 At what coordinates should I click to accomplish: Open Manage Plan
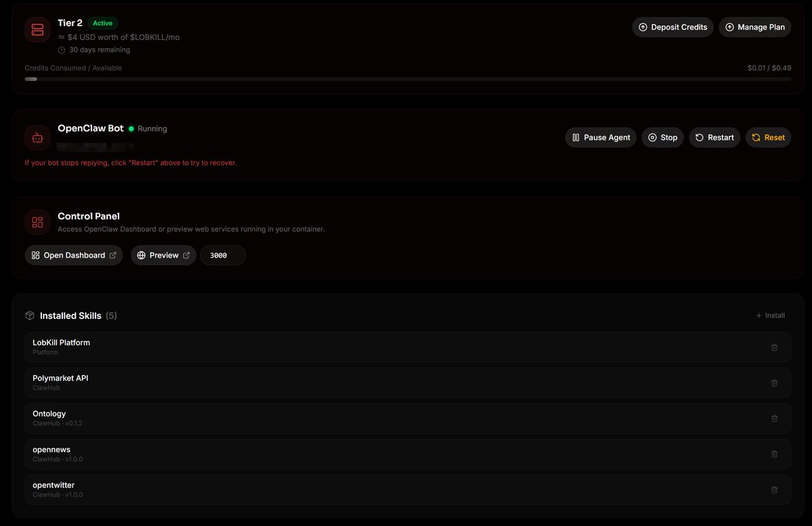click(754, 27)
